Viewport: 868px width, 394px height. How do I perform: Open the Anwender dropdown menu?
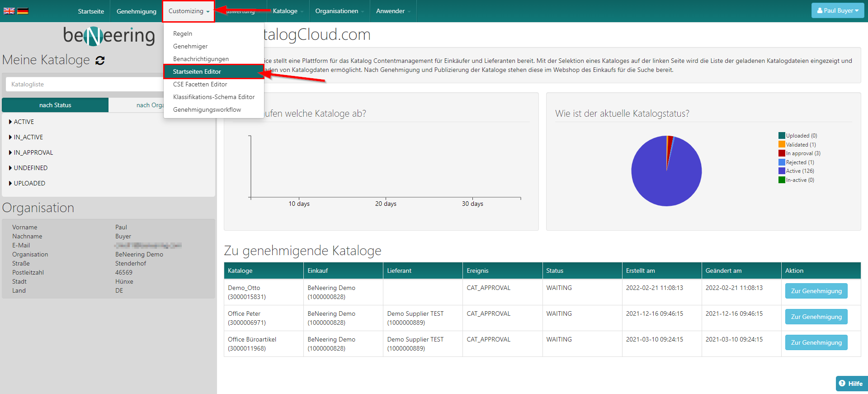(x=392, y=11)
